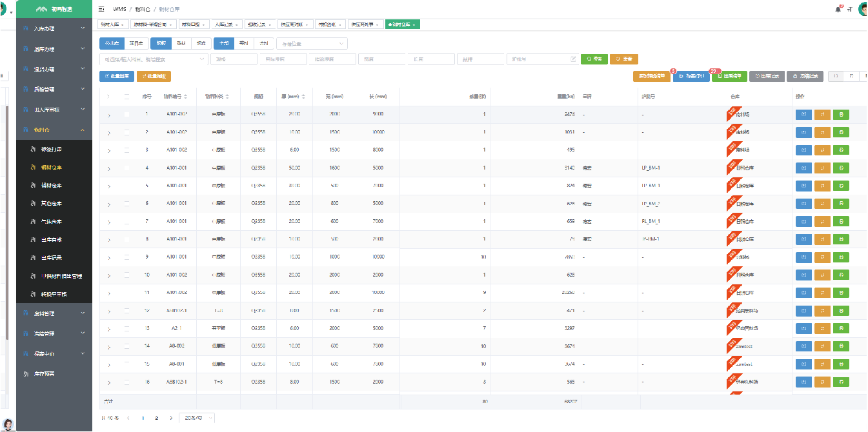Open the 存储位置 dropdown

312,43
